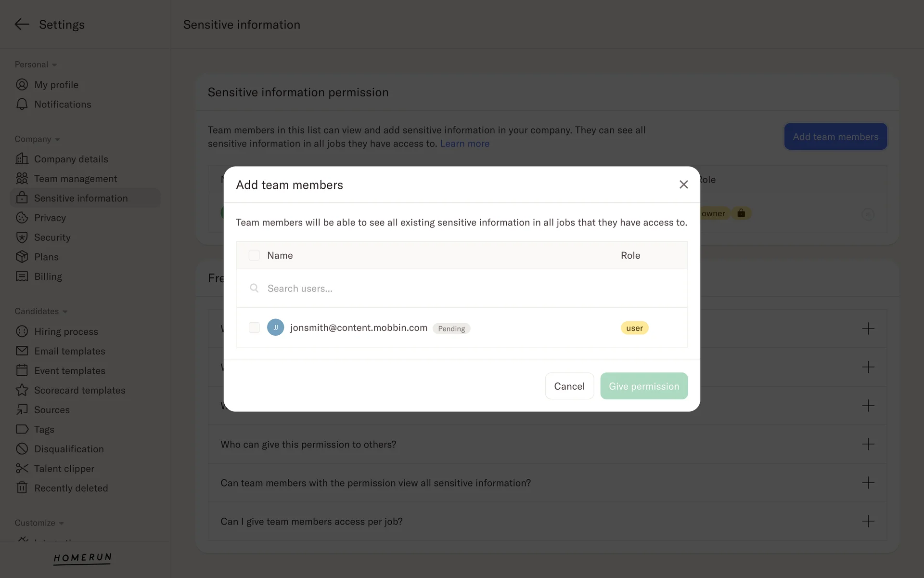The width and height of the screenshot is (924, 578).
Task: Click the Scorecard templates star icon
Action: coord(22,390)
